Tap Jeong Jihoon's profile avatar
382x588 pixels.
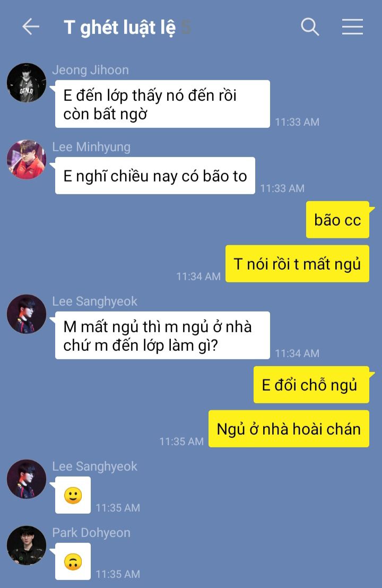[27, 82]
